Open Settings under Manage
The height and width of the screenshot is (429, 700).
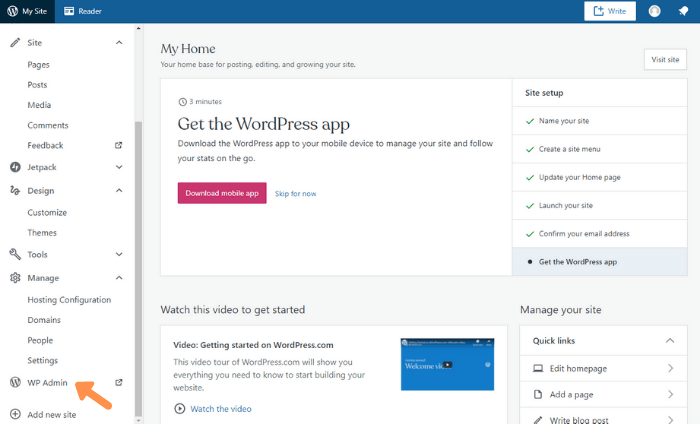coord(42,360)
